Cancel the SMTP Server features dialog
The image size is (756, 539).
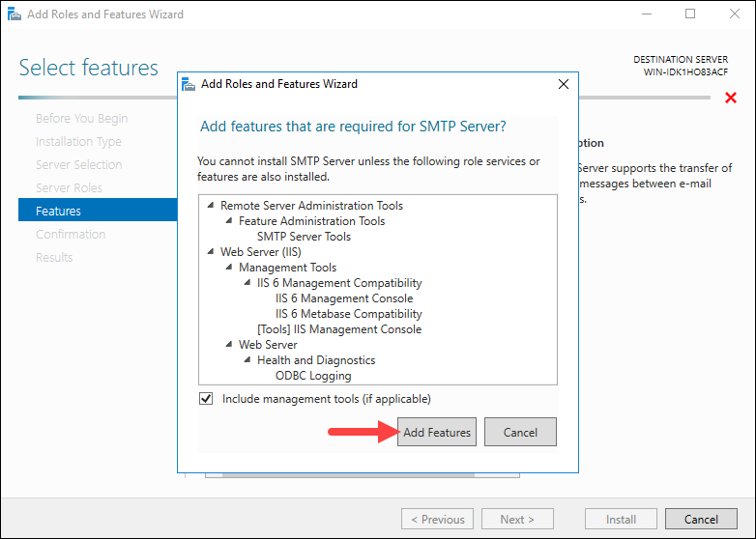(520, 432)
